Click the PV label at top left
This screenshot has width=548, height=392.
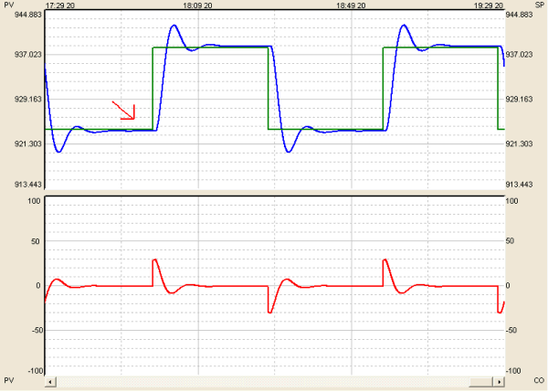(x=8, y=5)
